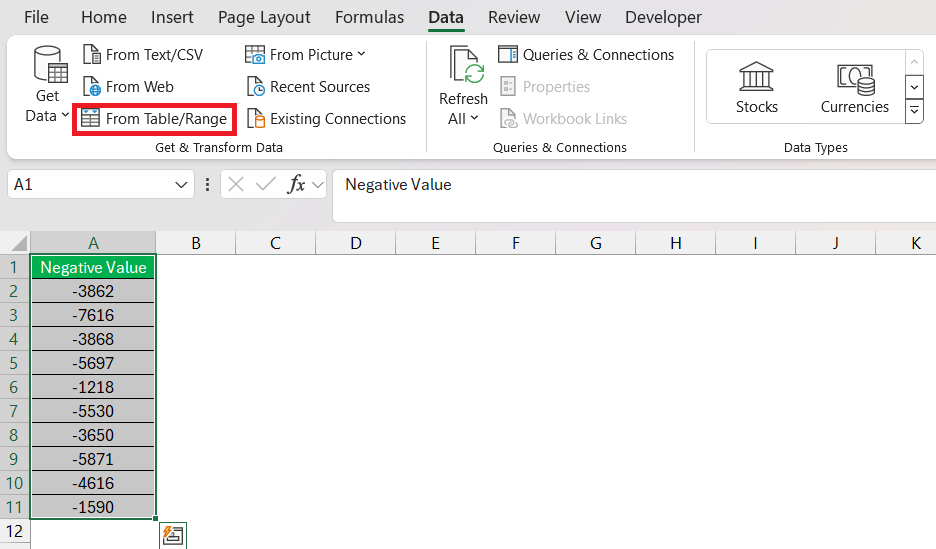Click the Insert Function fx button

tap(296, 184)
